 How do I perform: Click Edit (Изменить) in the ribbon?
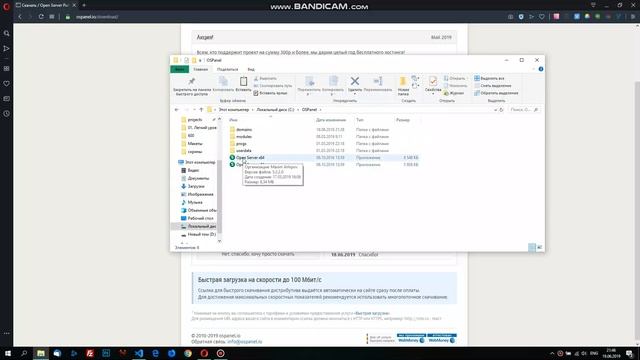pyautogui.click(x=455, y=86)
